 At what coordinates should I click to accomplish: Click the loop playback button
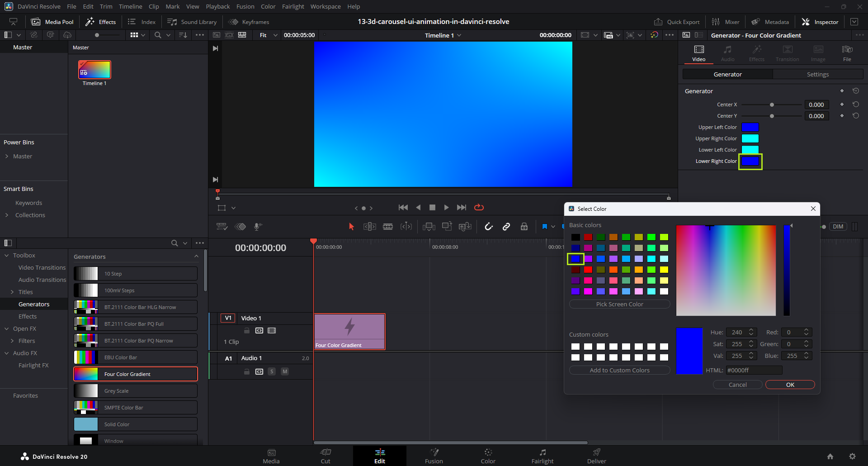tap(479, 207)
